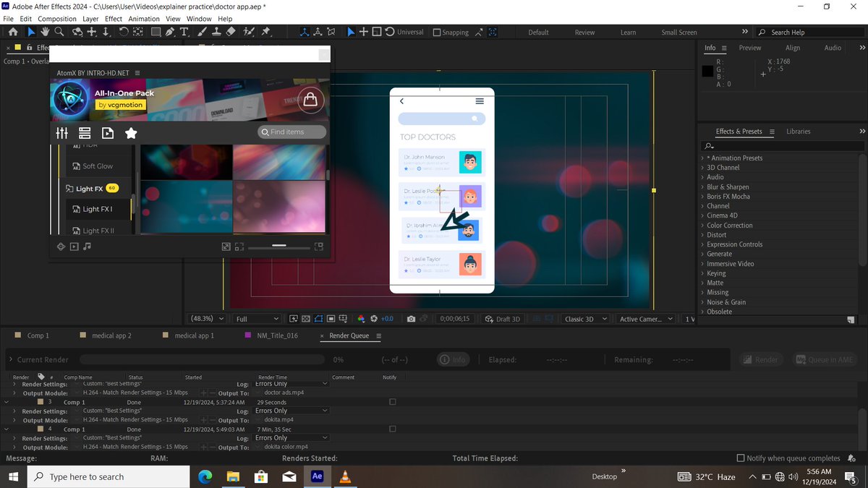The height and width of the screenshot is (488, 868).
Task: Select the Hand tool
Action: tap(45, 32)
